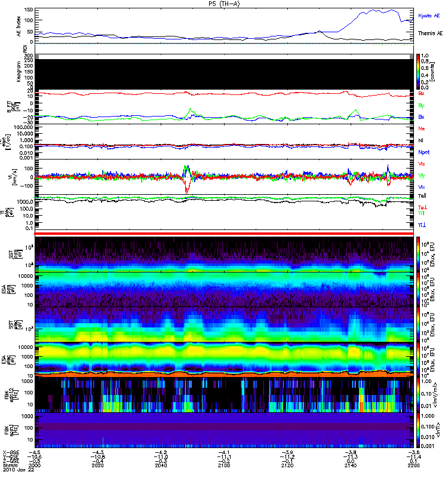Click the "2140" time axis label
The image size is (448, 478).
coord(351,465)
